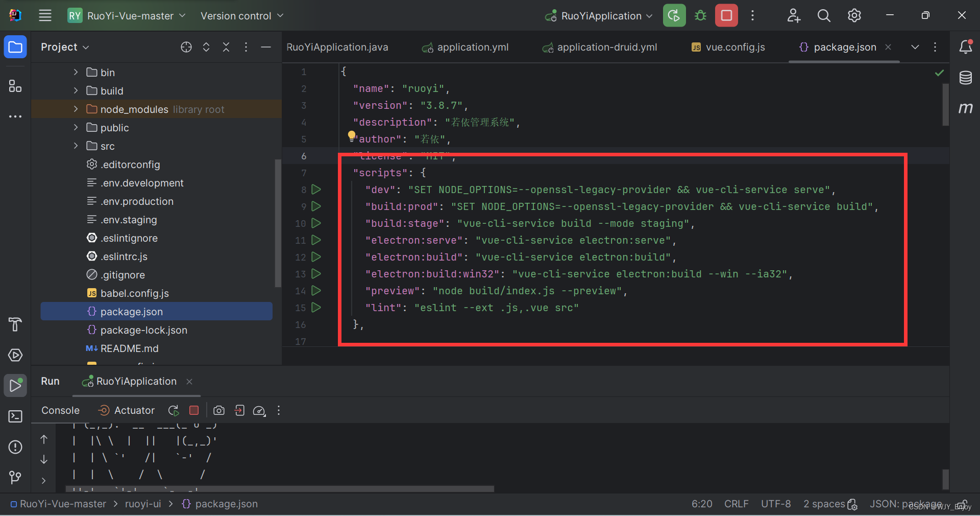Image resolution: width=980 pixels, height=516 pixels.
Task: Open the Project view mode dropdown
Action: pos(65,47)
